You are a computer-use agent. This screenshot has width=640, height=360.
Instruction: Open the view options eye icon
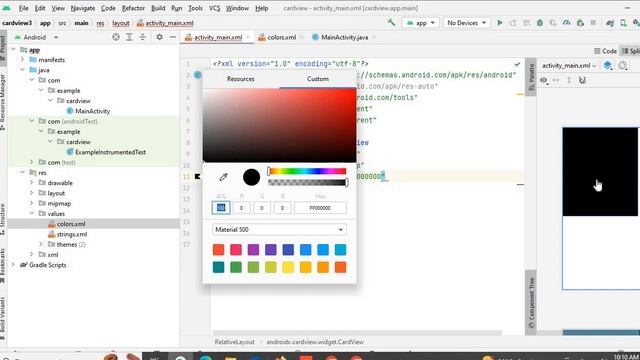(544, 80)
